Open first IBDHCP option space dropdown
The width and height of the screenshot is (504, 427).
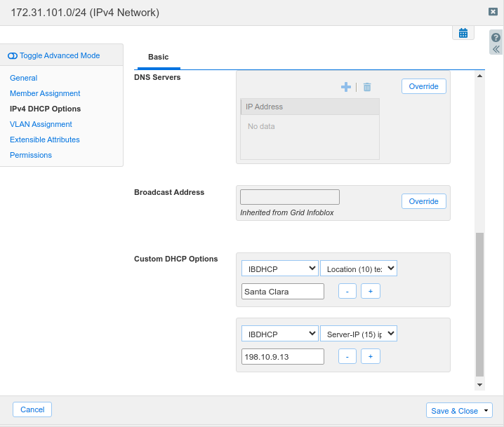pos(279,269)
